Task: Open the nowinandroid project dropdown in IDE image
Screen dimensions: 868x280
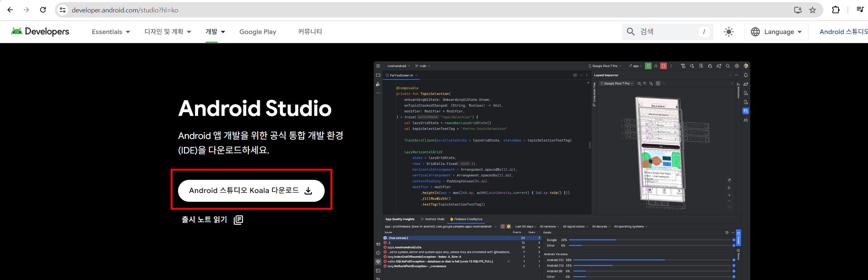Action: [399, 66]
